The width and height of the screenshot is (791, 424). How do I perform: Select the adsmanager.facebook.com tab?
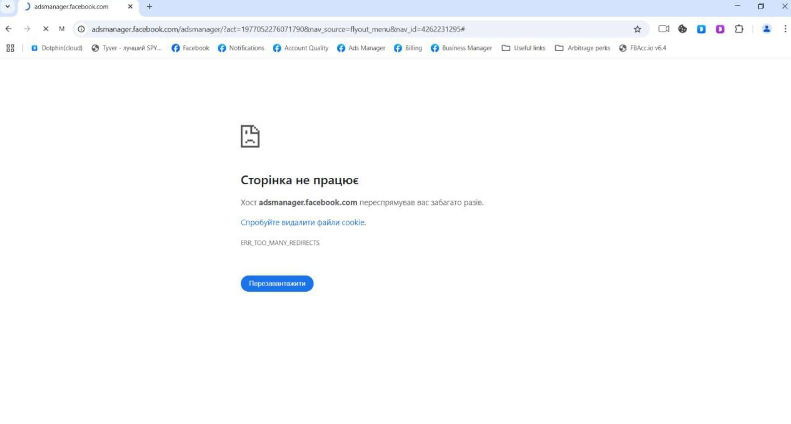click(x=78, y=7)
